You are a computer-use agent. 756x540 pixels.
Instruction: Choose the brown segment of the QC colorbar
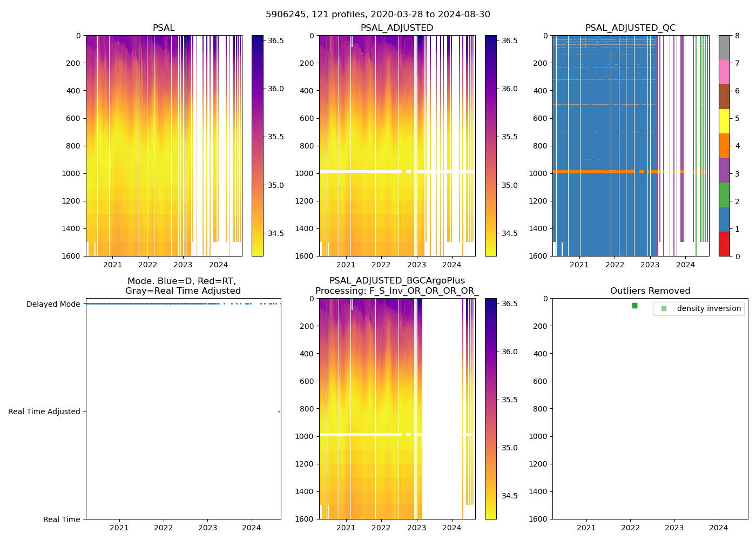(x=724, y=97)
